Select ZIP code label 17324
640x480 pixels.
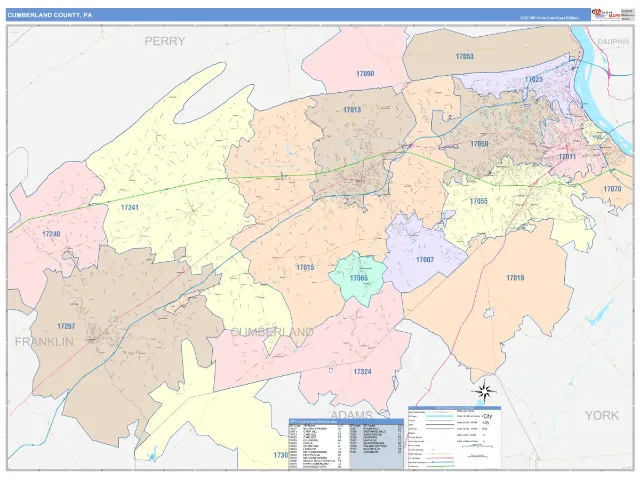tap(362, 371)
